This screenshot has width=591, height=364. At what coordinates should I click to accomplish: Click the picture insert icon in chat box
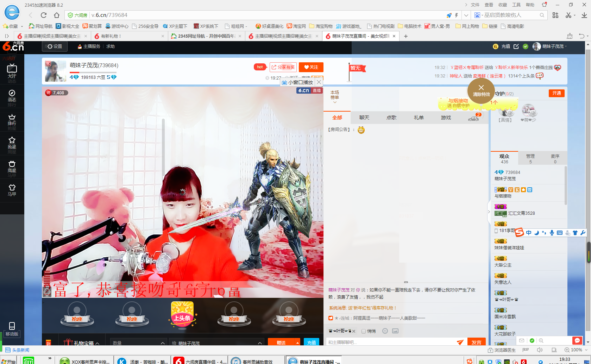click(x=395, y=331)
